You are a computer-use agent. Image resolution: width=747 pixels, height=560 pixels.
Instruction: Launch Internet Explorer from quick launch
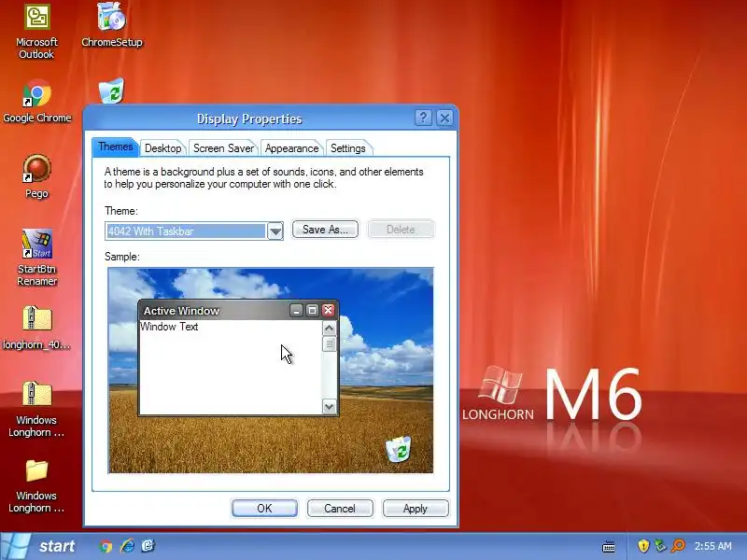click(x=127, y=546)
